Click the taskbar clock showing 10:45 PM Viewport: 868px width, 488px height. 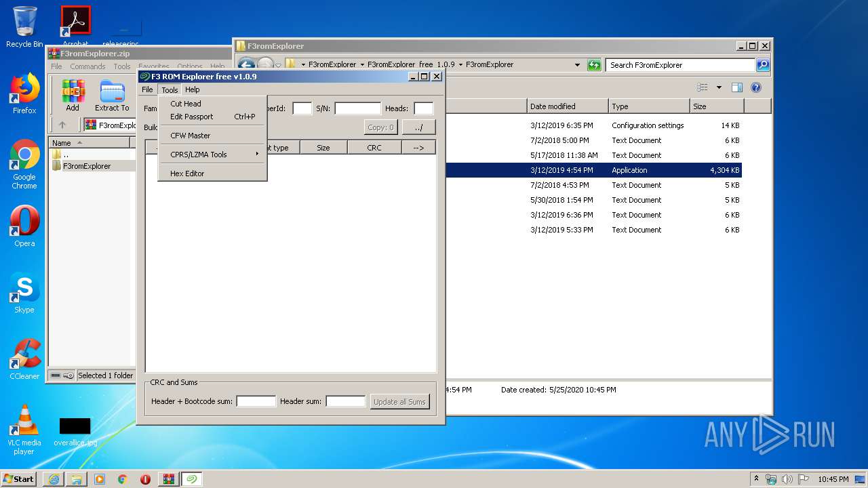click(833, 479)
